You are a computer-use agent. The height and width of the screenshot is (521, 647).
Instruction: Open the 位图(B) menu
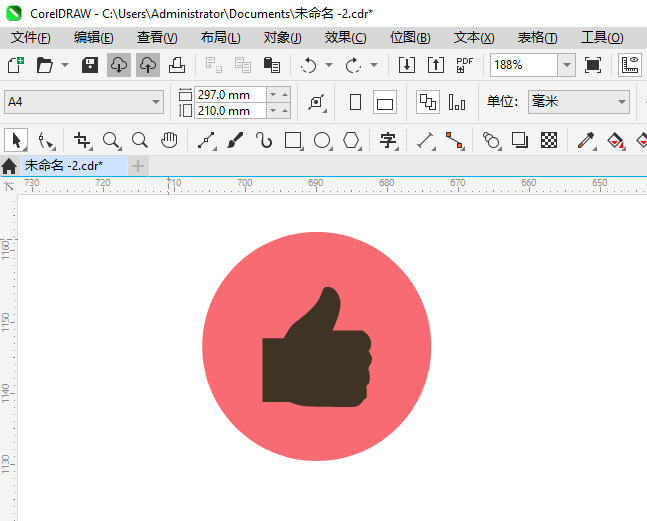(410, 38)
